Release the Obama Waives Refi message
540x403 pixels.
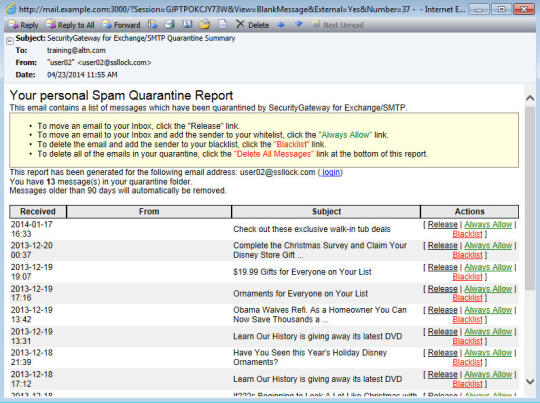(x=443, y=310)
